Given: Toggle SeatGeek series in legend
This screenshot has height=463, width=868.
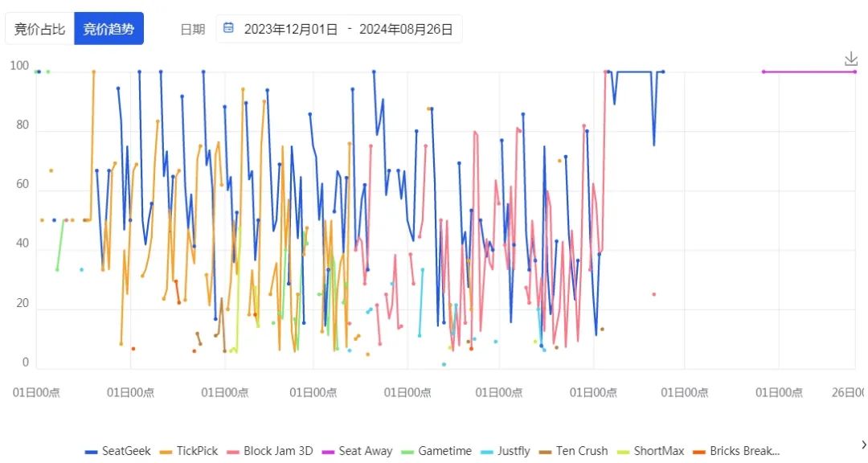Looking at the screenshot, I should [x=118, y=452].
